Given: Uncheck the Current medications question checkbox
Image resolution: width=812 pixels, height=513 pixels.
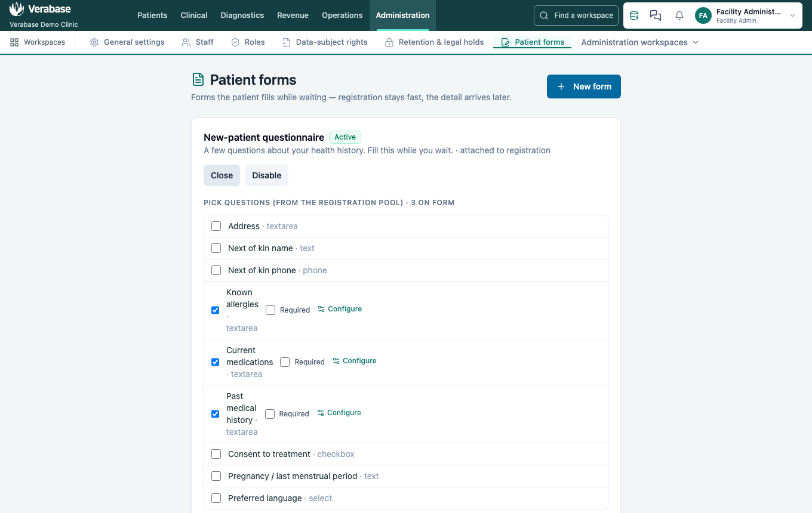Looking at the screenshot, I should coord(216,362).
